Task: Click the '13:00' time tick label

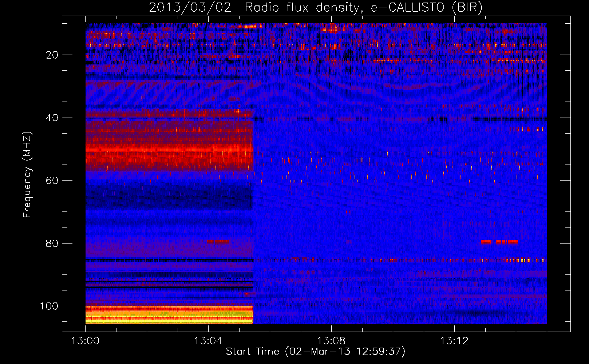Action: (86, 341)
